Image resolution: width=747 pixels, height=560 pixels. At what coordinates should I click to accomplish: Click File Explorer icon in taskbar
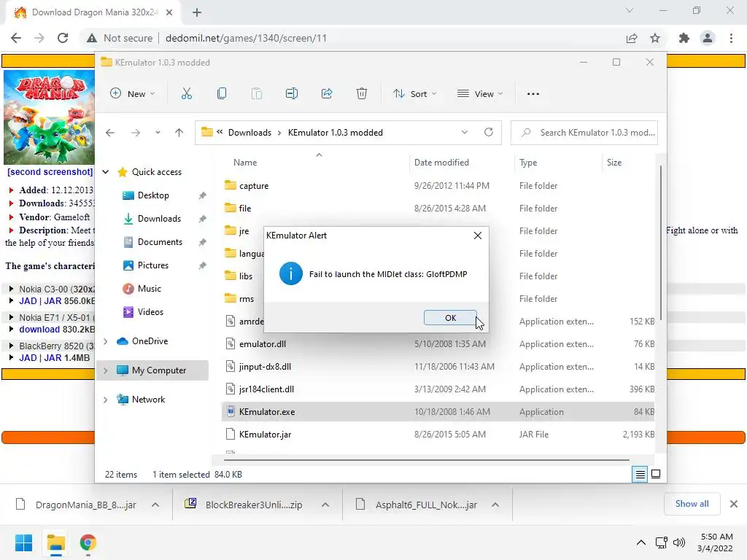click(55, 542)
